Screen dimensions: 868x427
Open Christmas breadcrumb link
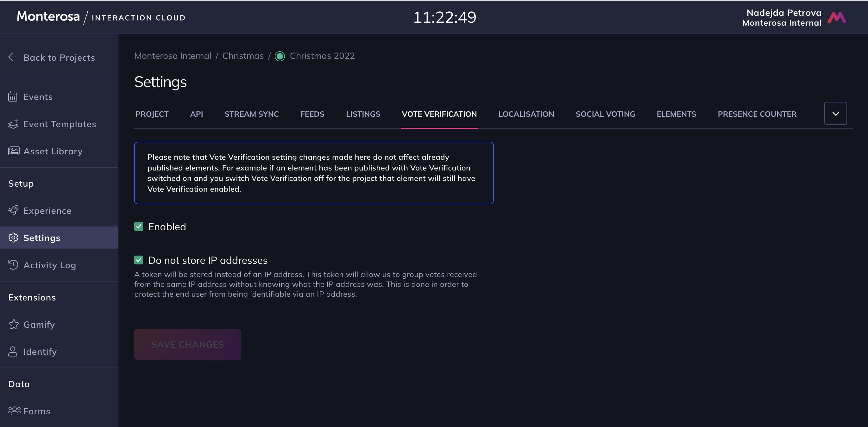point(242,56)
